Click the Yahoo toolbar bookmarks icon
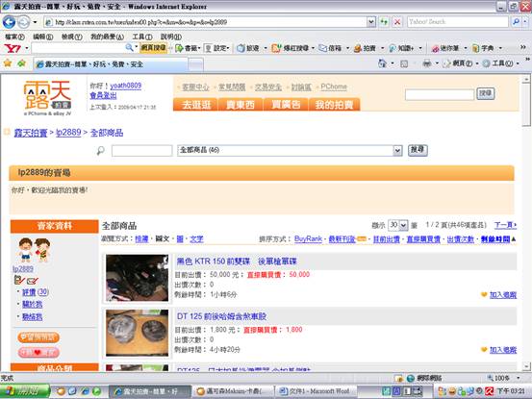This screenshot has width=532, height=399. point(179,48)
